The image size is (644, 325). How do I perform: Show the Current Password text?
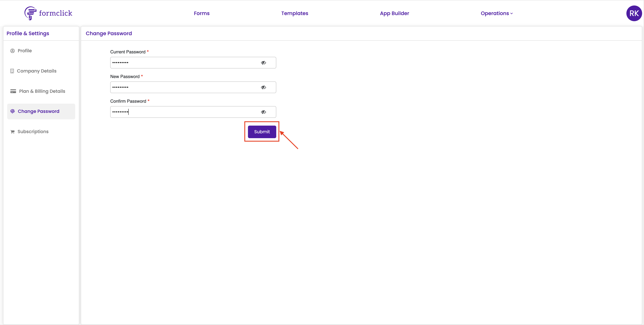[x=264, y=63]
